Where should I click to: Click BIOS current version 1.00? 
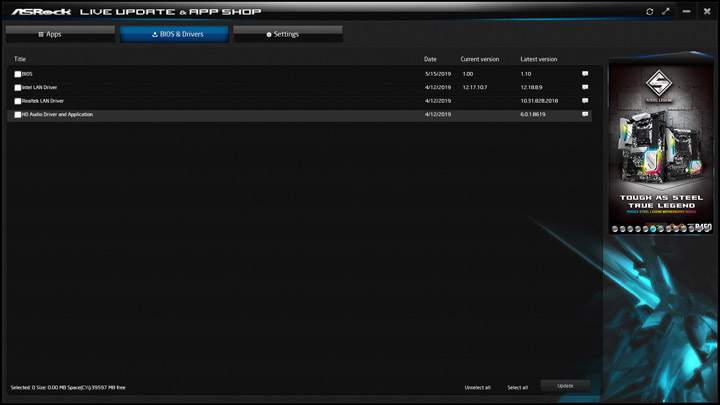pos(468,73)
